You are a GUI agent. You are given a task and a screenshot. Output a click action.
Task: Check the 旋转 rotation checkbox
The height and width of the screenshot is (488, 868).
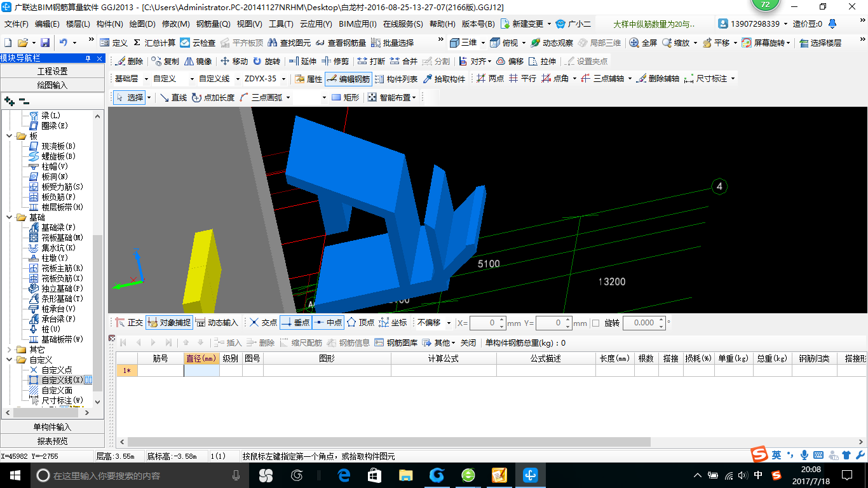(596, 323)
